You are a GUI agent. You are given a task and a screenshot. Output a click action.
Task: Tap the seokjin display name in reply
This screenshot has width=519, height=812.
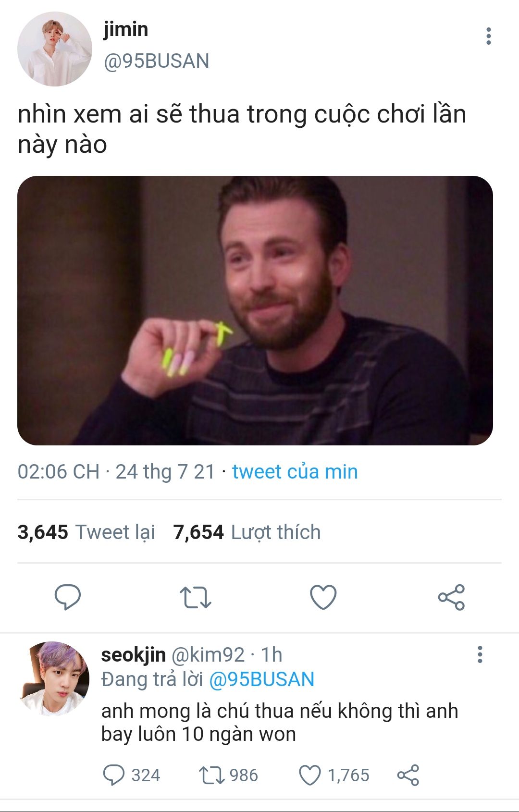coord(133,654)
